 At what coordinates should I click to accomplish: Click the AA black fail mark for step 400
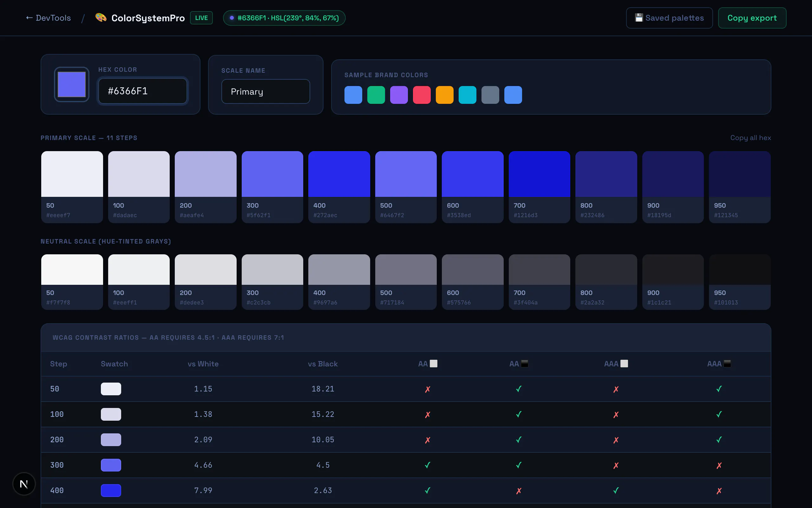coord(519,491)
